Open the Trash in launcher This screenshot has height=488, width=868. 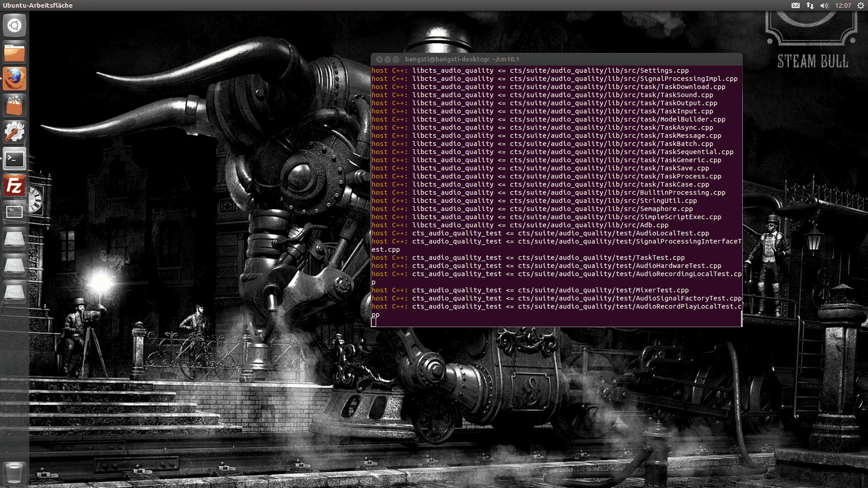point(14,473)
